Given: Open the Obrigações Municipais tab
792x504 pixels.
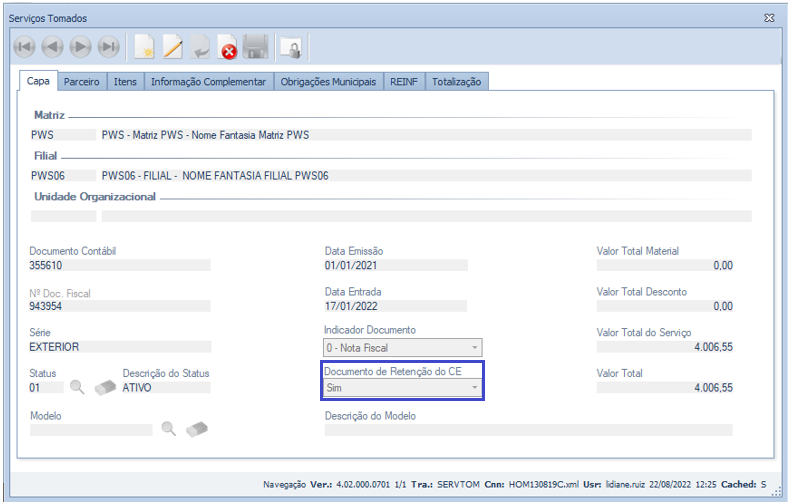Looking at the screenshot, I should click(x=328, y=82).
